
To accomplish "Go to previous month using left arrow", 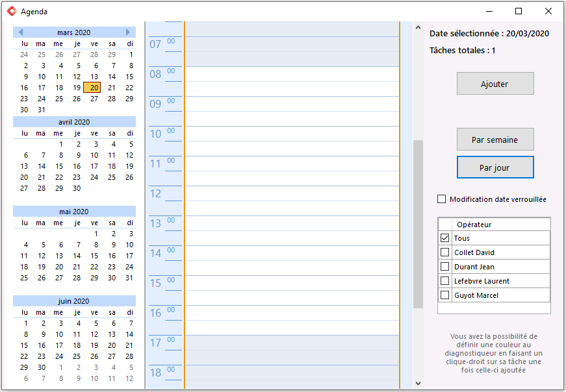I will tap(21, 32).
